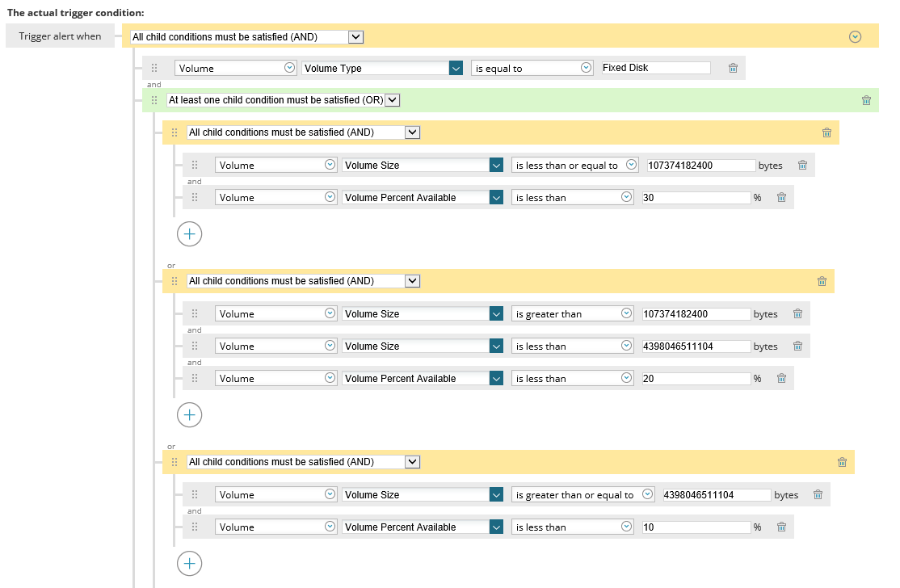
Task: Delete the Volume Type Fixed Disk condition
Action: tap(733, 69)
